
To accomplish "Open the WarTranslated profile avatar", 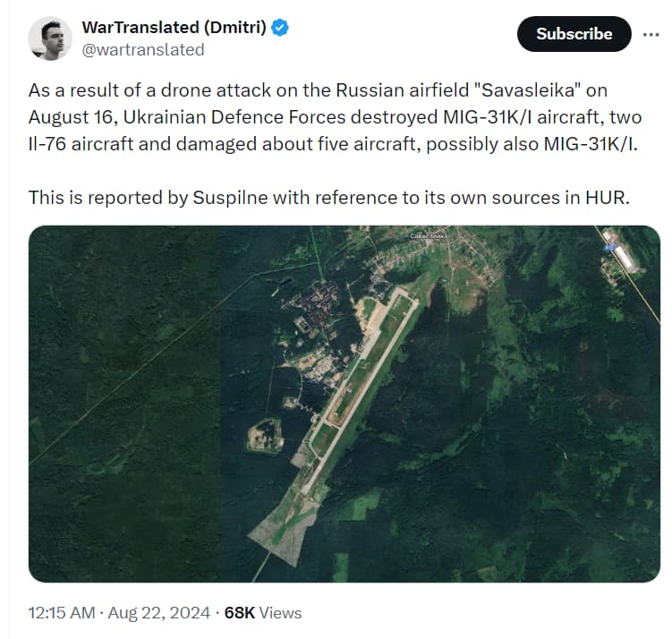I will click(x=50, y=38).
